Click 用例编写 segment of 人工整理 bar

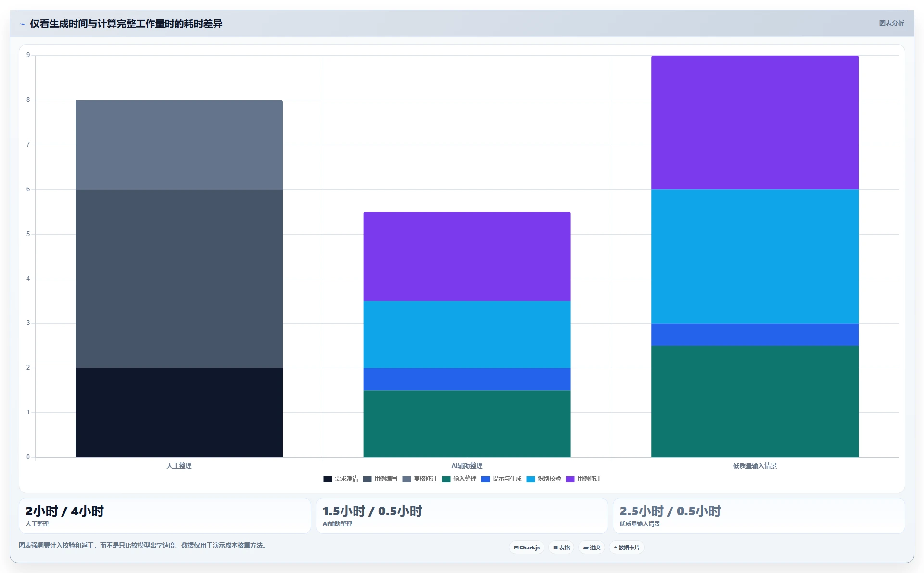pos(179,279)
